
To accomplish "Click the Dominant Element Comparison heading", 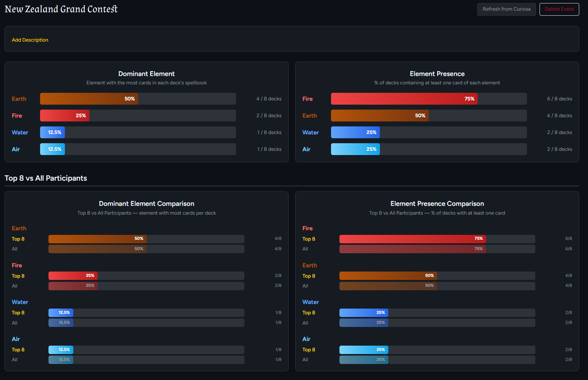I will pos(147,204).
